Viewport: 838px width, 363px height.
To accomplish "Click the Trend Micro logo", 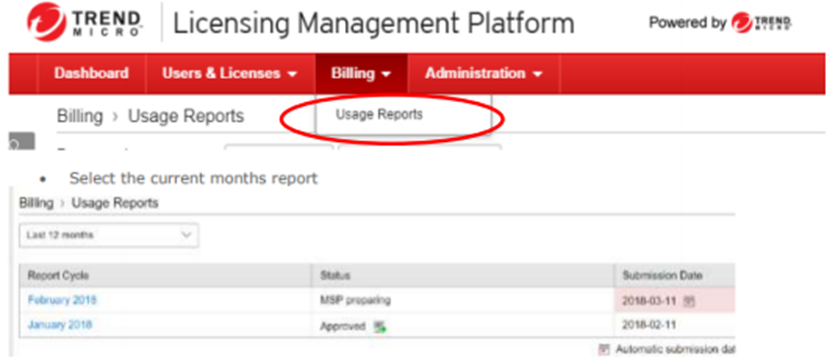I will coord(84,21).
